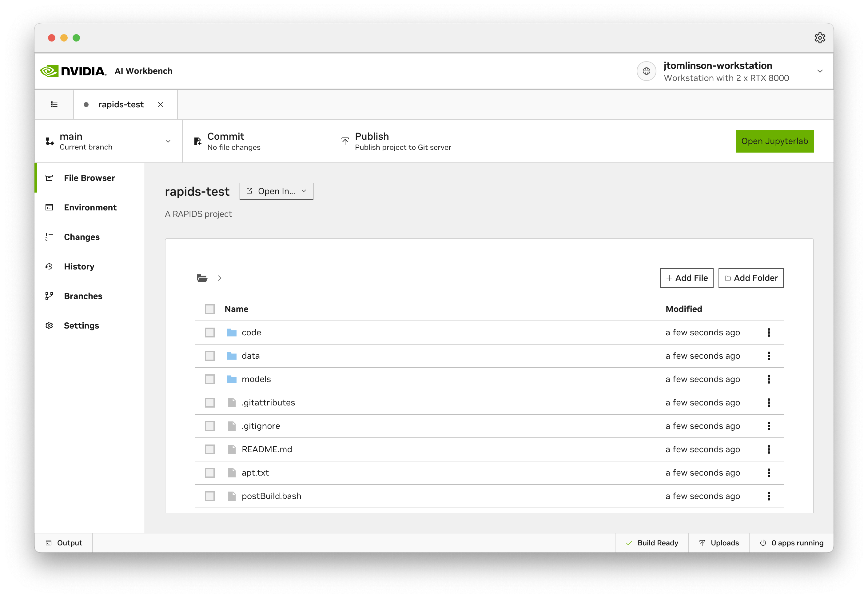Open the Output panel in the status bar
This screenshot has width=868, height=598.
tap(64, 543)
